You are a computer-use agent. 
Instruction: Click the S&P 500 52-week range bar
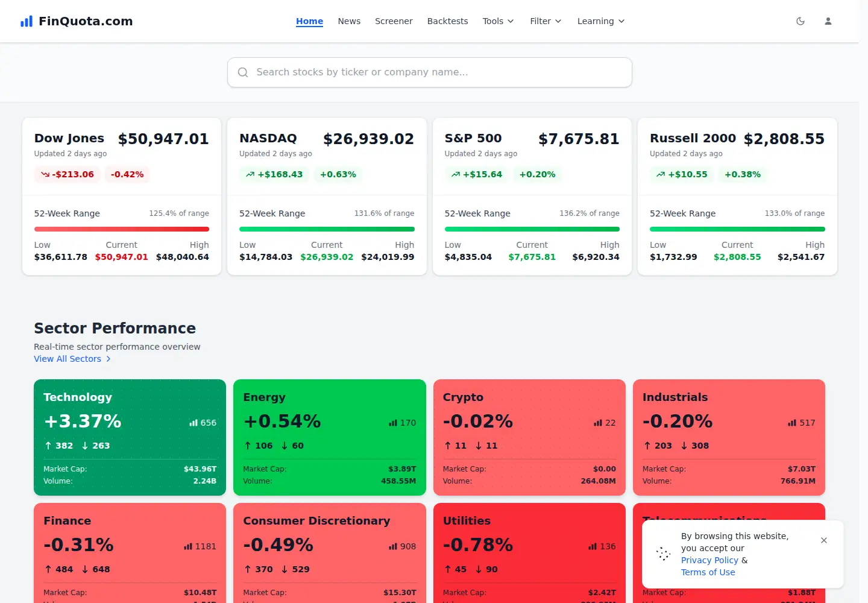(x=532, y=229)
